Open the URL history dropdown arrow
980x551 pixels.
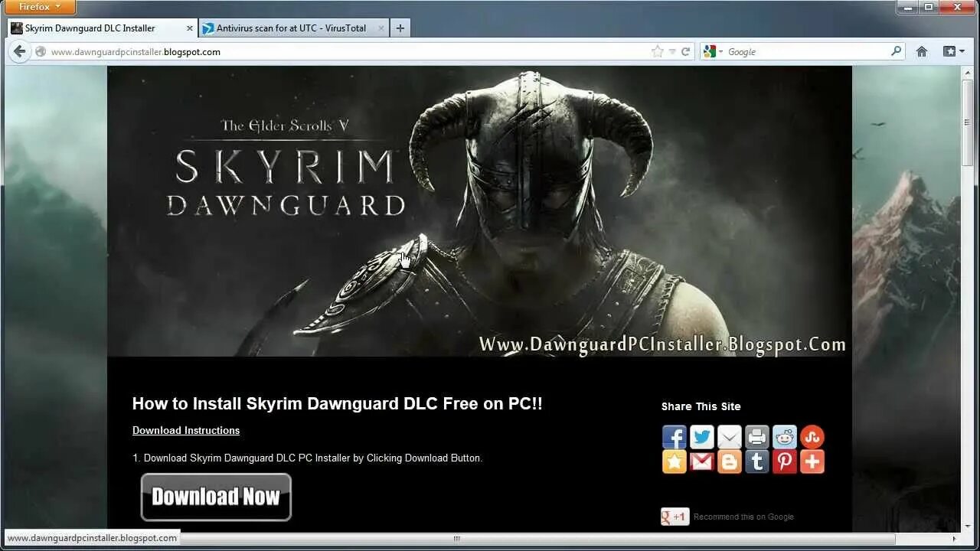click(672, 52)
